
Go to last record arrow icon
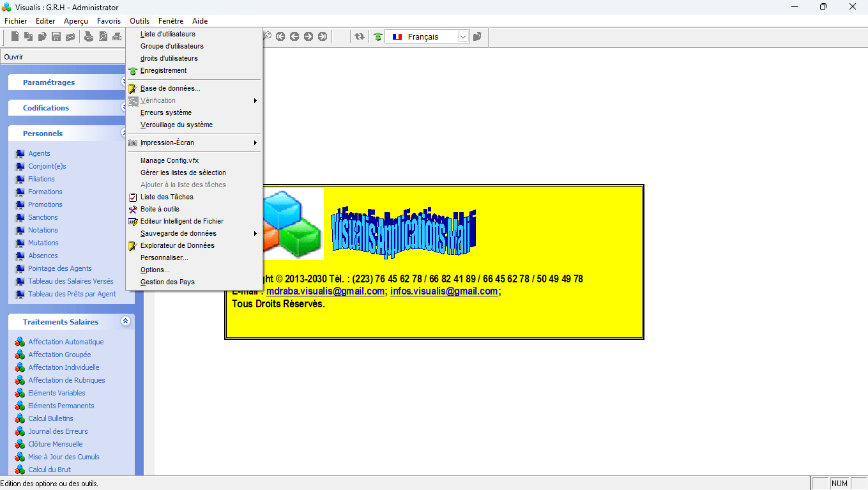(x=323, y=36)
